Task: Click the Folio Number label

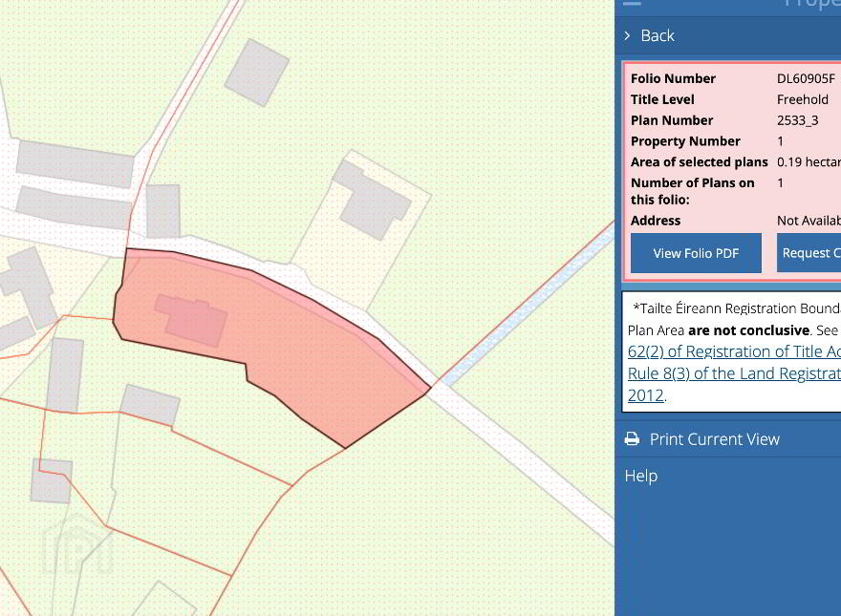Action: coord(673,79)
